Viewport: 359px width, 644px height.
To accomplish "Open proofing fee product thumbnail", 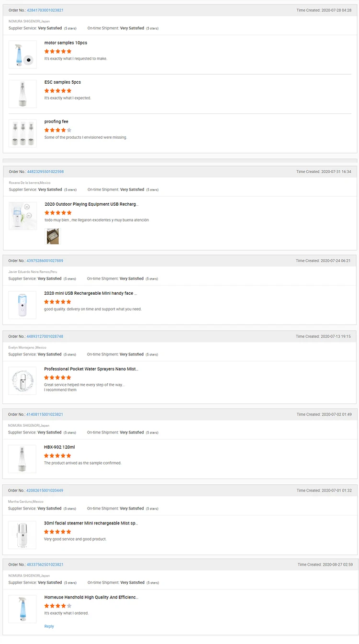I will click(22, 133).
